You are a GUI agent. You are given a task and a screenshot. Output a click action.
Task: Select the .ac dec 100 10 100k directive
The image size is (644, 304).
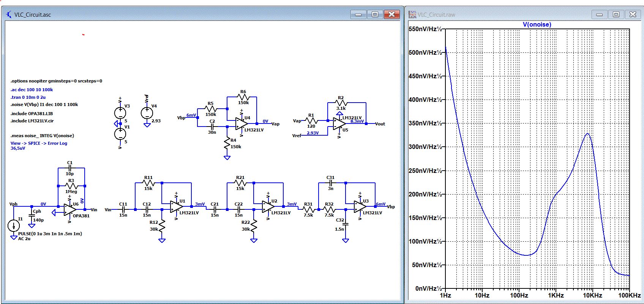(32, 90)
